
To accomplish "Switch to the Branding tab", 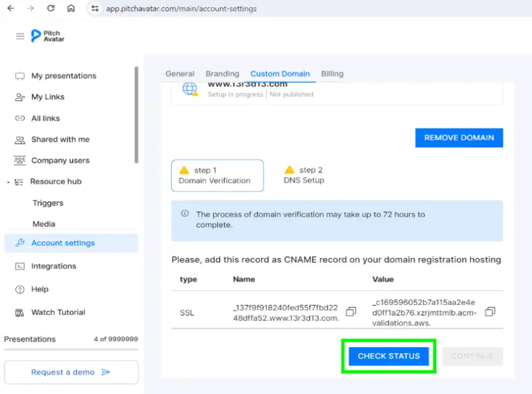I will click(222, 74).
